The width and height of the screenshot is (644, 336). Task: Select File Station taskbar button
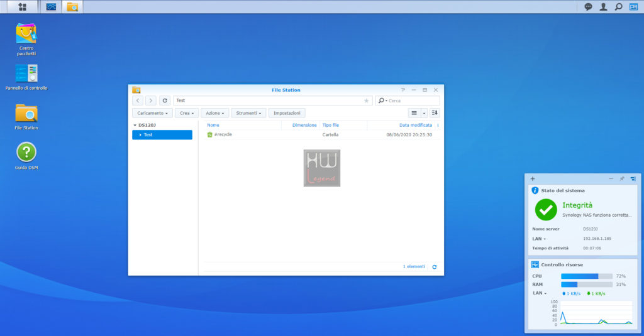(72, 7)
